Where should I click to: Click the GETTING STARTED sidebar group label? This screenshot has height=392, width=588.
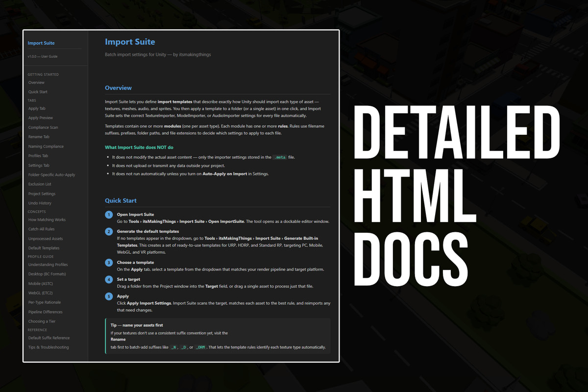pyautogui.click(x=43, y=74)
